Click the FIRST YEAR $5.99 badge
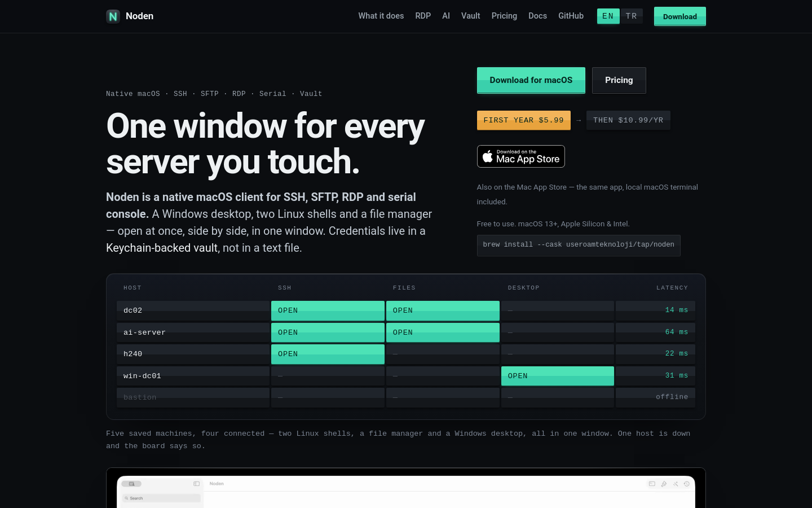Viewport: 812px width, 508px height. coord(524,120)
